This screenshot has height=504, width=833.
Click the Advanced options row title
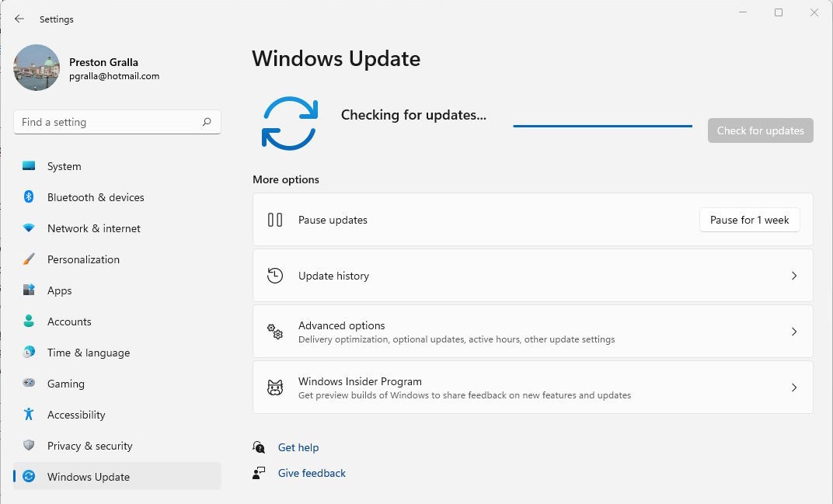click(342, 325)
